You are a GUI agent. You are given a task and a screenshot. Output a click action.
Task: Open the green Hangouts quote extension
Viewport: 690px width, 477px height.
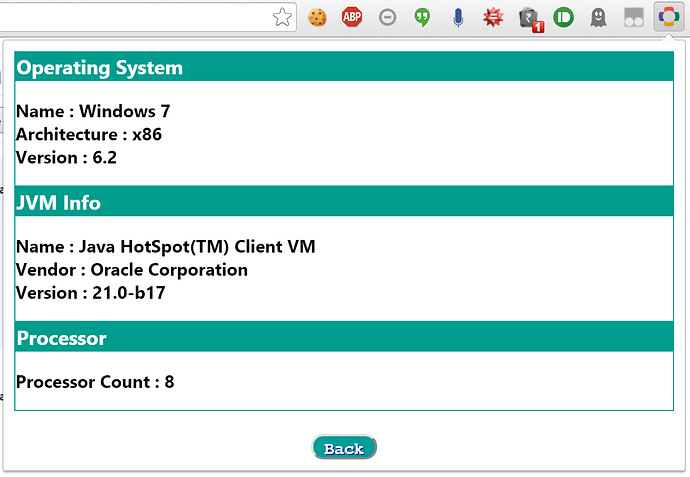pos(422,18)
